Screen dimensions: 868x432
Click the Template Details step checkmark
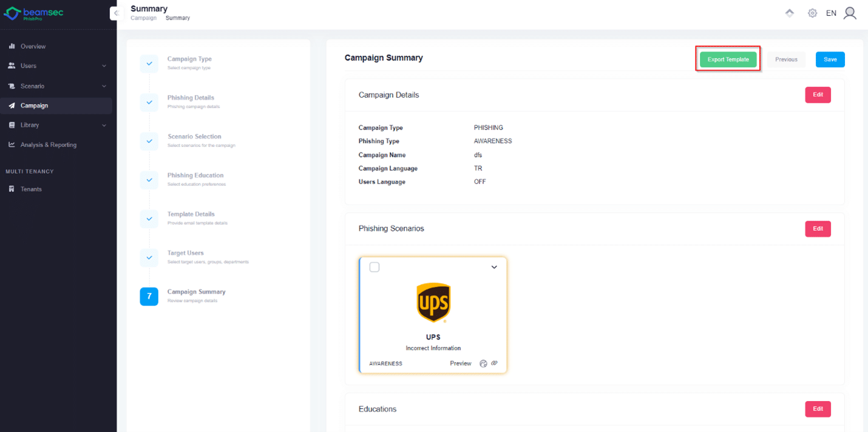point(149,219)
